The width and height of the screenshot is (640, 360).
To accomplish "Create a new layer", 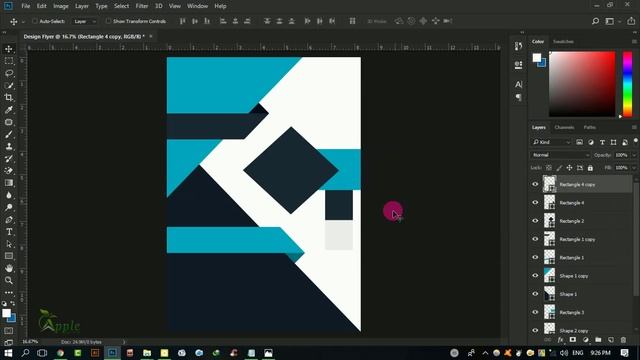I will pyautogui.click(x=611, y=340).
